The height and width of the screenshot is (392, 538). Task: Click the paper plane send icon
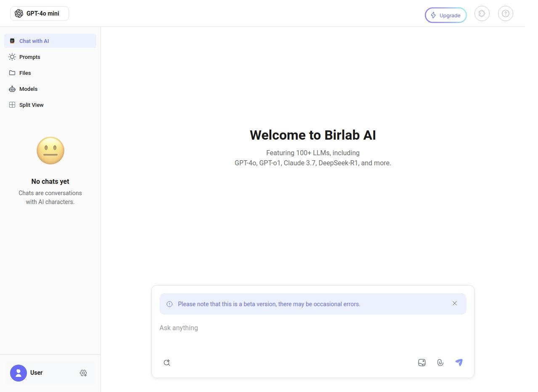point(459,363)
